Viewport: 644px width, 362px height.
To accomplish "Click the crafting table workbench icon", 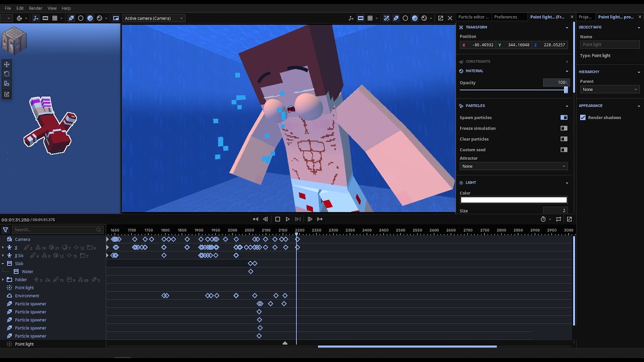I will 14,41.
